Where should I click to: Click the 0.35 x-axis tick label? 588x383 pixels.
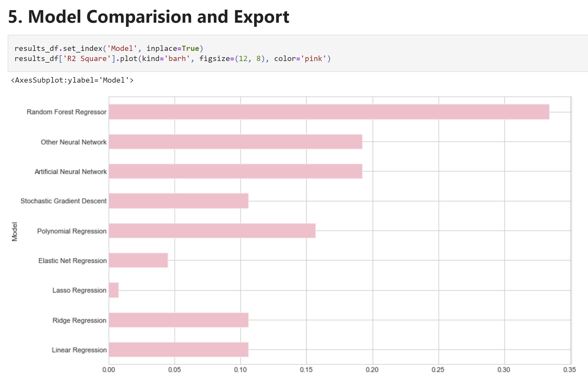click(569, 370)
